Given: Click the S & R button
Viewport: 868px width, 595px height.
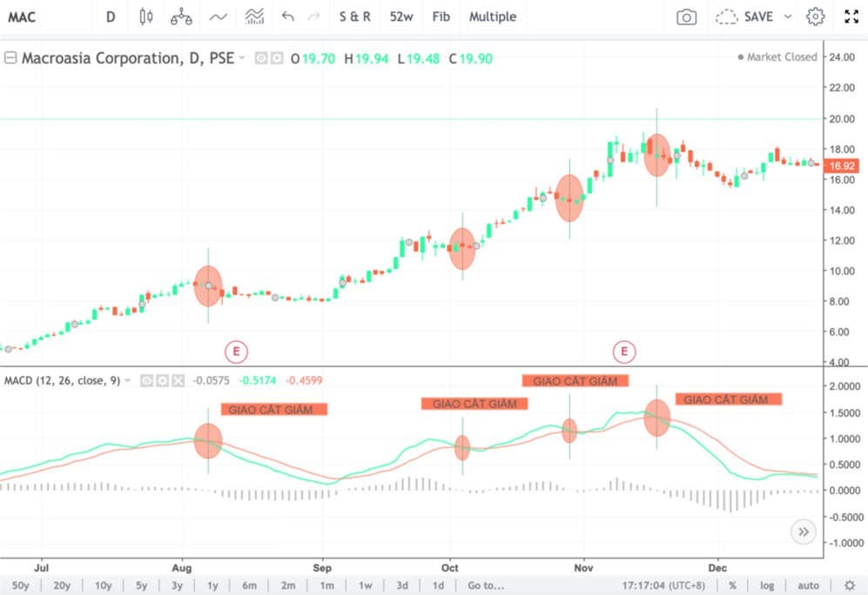Looking at the screenshot, I should (x=354, y=17).
